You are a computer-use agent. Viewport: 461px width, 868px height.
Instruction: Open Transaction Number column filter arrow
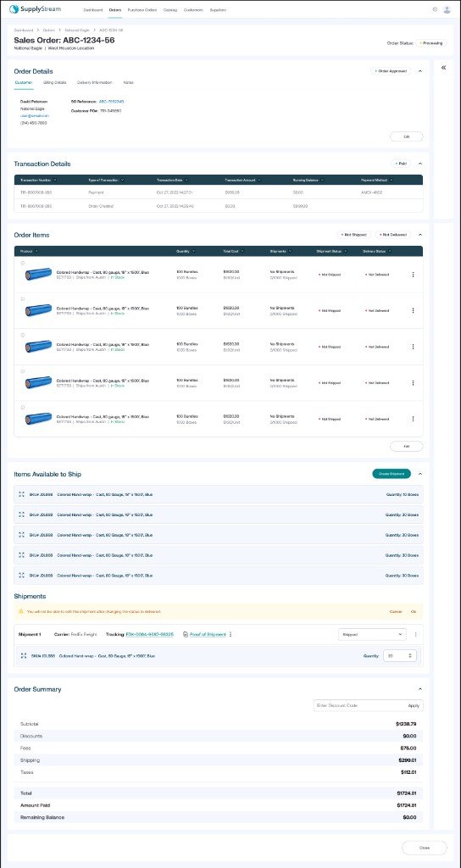(x=55, y=180)
